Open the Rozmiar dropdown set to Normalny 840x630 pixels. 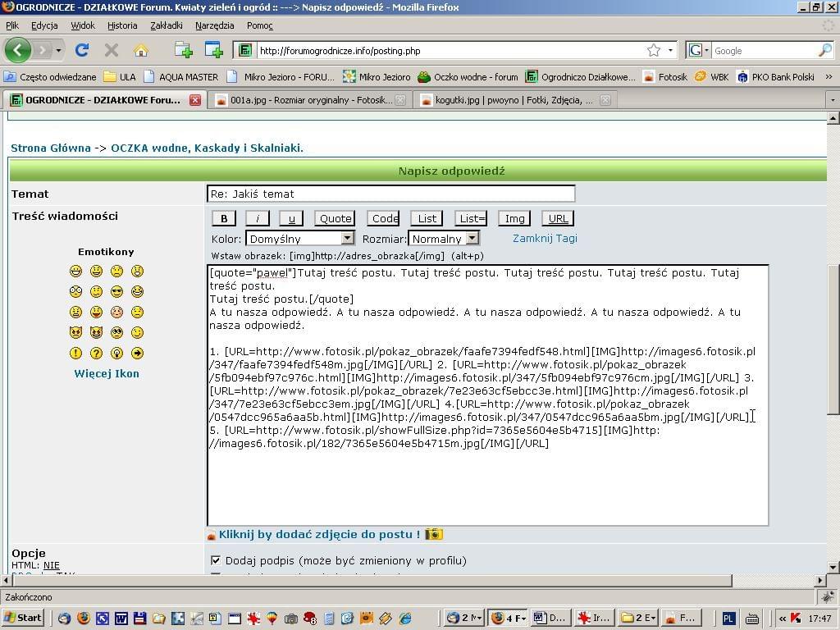pos(444,239)
